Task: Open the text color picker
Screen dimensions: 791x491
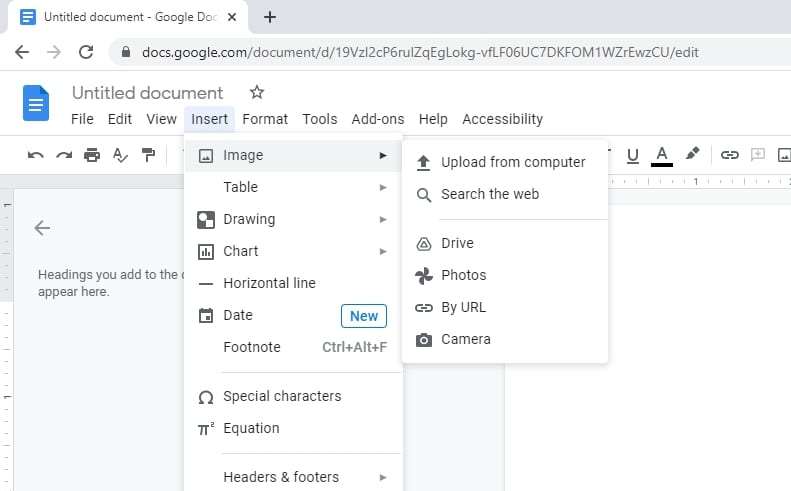Action: click(662, 155)
